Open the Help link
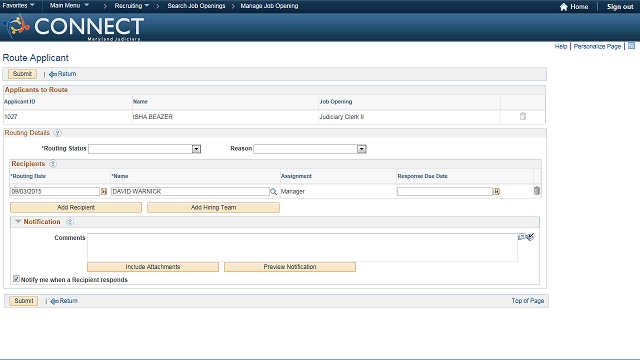The height and width of the screenshot is (360, 640). tap(561, 47)
